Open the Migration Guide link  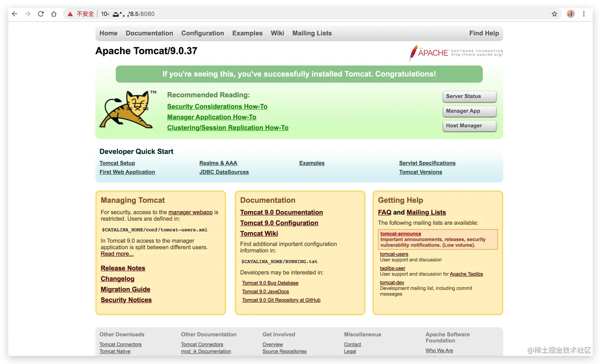coord(125,289)
